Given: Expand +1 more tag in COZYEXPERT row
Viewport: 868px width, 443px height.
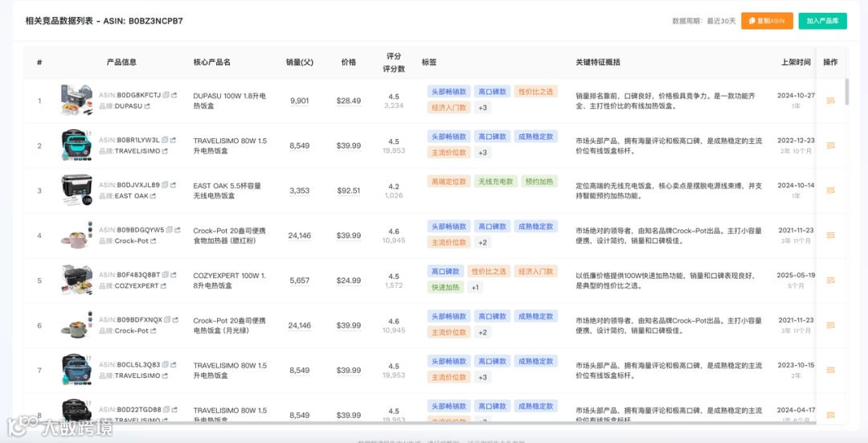Looking at the screenshot, I should pos(475,287).
